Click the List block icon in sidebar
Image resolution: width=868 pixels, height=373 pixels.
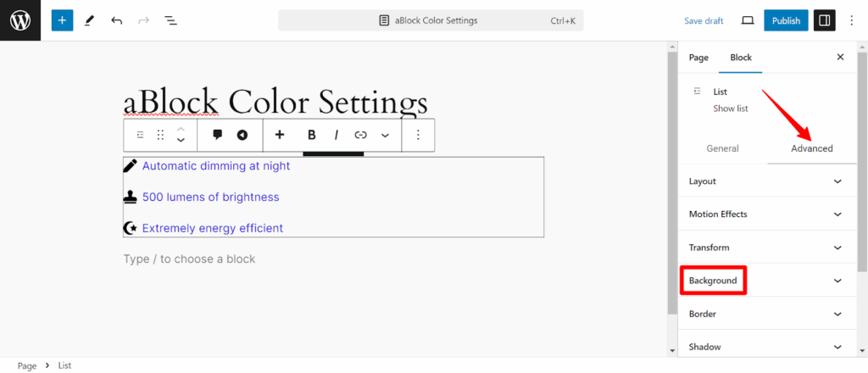(x=698, y=91)
